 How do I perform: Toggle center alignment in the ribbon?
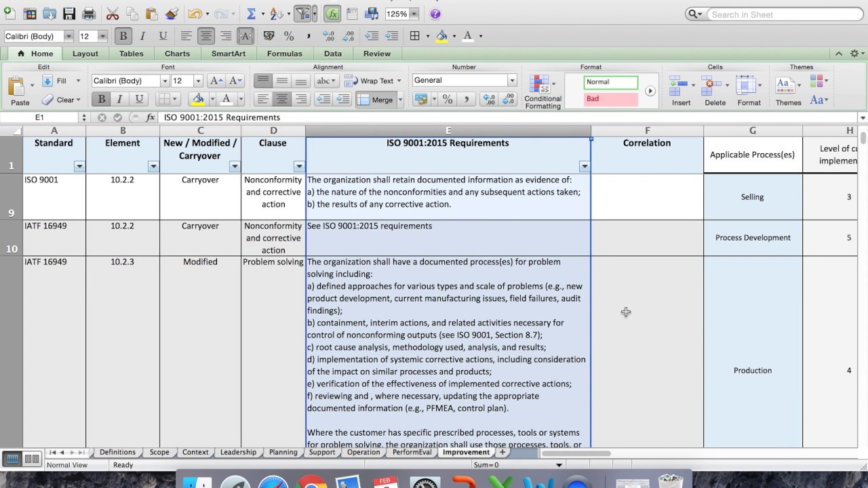tap(281, 99)
